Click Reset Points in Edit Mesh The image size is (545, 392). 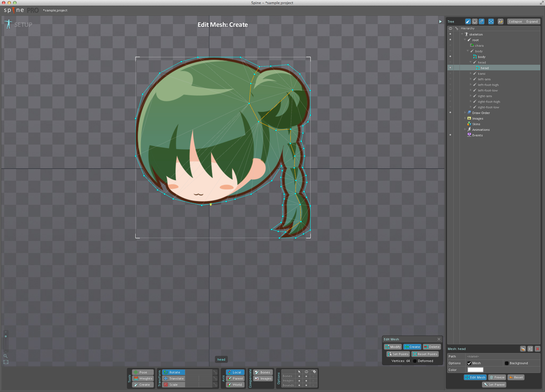point(425,354)
